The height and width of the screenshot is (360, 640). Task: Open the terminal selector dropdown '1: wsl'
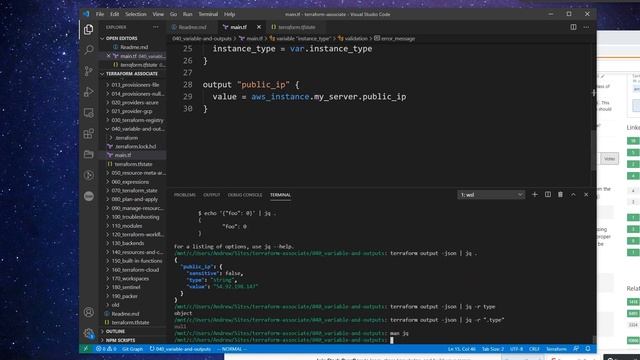[491, 195]
